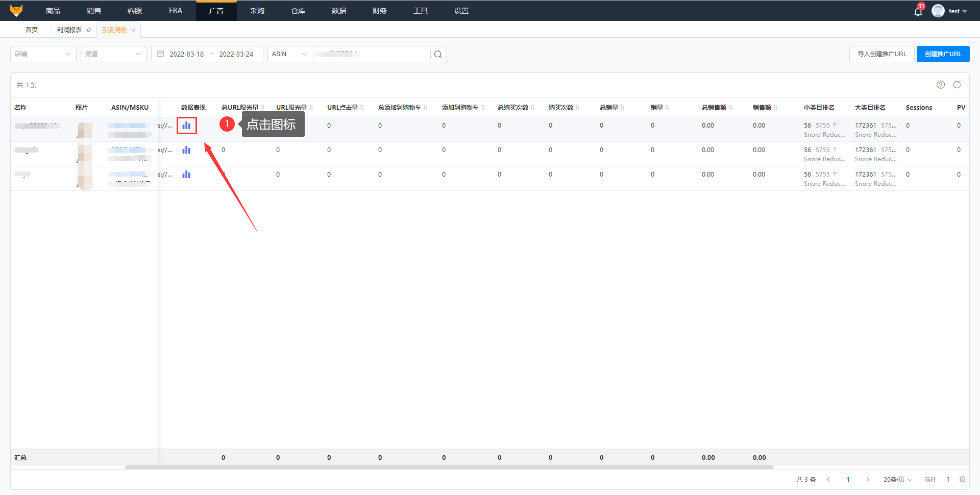Switch to the 利润报表 tab
Screen dimensions: 980x495
coord(69,30)
